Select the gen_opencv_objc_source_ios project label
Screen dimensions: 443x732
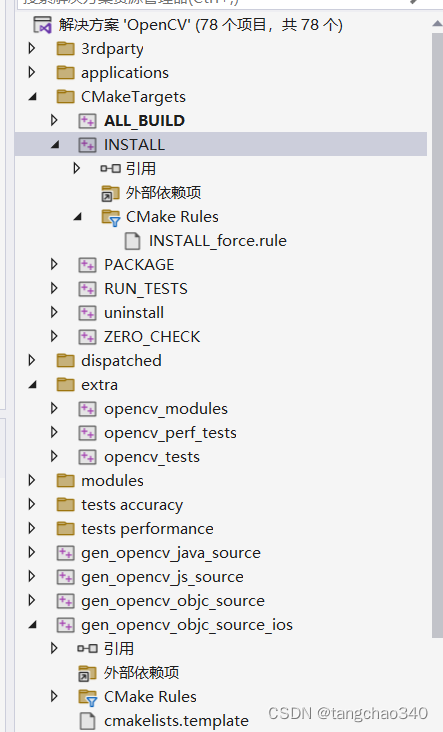(187, 625)
